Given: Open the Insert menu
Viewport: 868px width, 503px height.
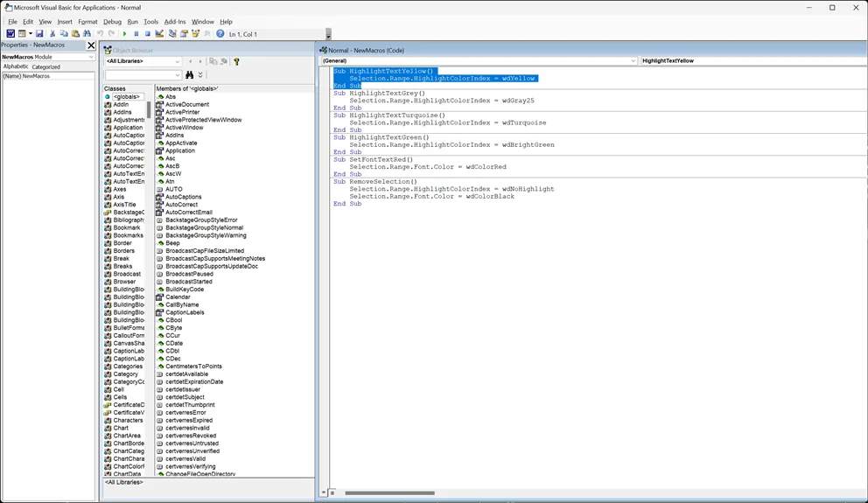Looking at the screenshot, I should tap(65, 22).
